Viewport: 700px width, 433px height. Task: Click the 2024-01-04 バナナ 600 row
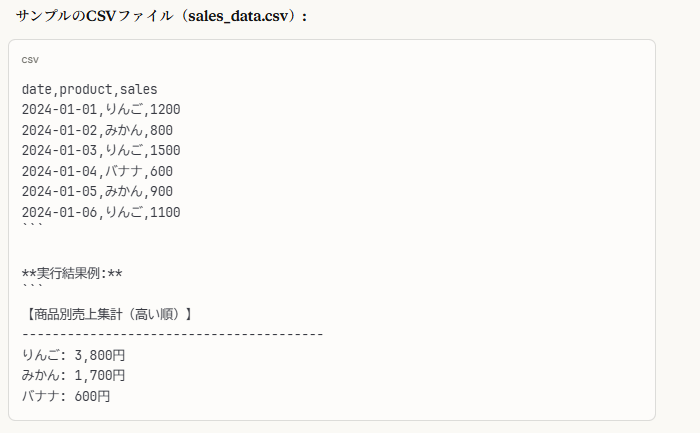pos(97,171)
